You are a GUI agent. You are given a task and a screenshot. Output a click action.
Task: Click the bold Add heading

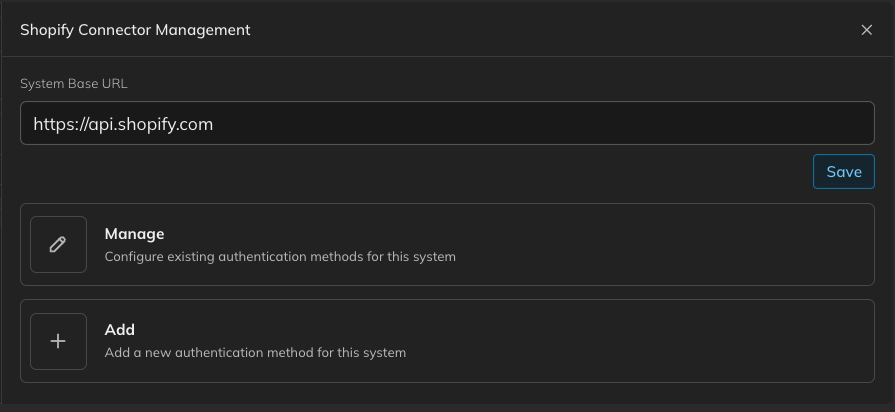point(119,330)
